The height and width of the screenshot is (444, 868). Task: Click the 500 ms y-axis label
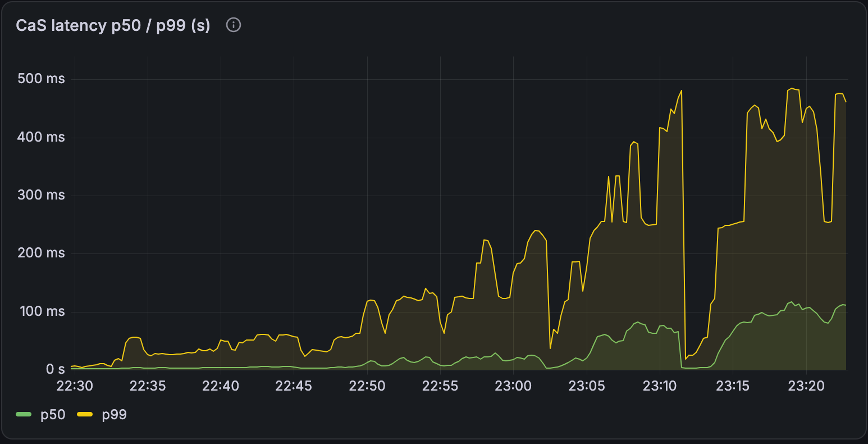(42, 79)
